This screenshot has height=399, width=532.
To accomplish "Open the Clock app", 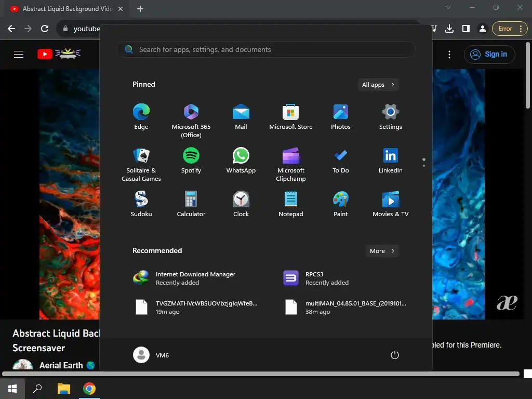I will coord(241,204).
